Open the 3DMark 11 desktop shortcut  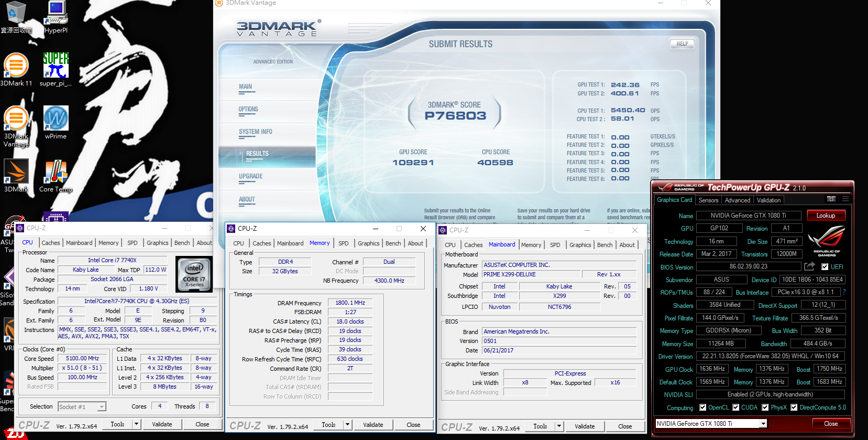coord(16,69)
